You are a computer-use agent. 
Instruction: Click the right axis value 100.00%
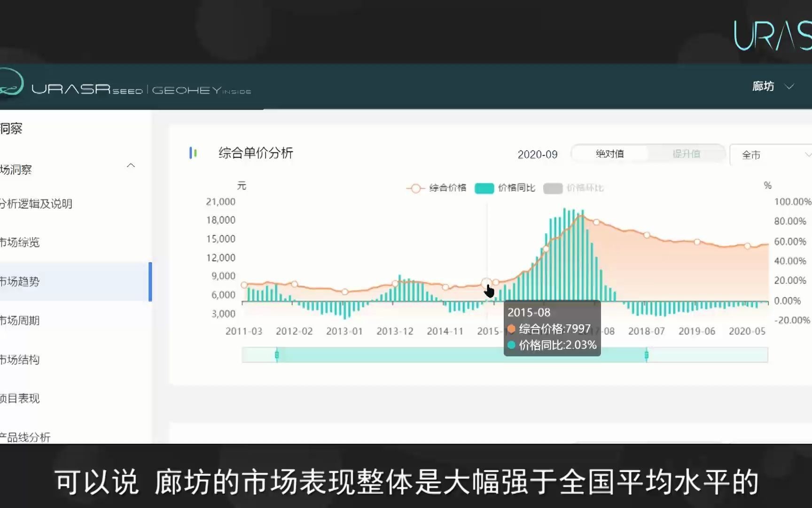click(x=793, y=202)
